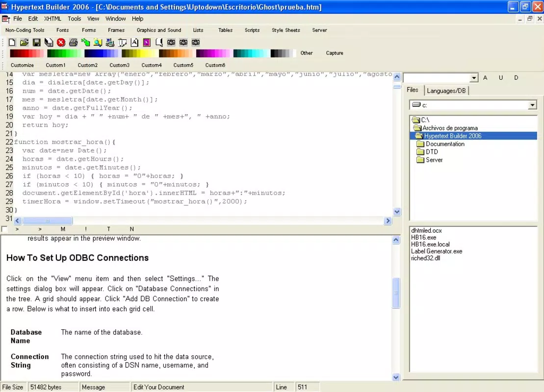Click the page with letter A icon
Screen dimensions: 544x392
(134, 42)
